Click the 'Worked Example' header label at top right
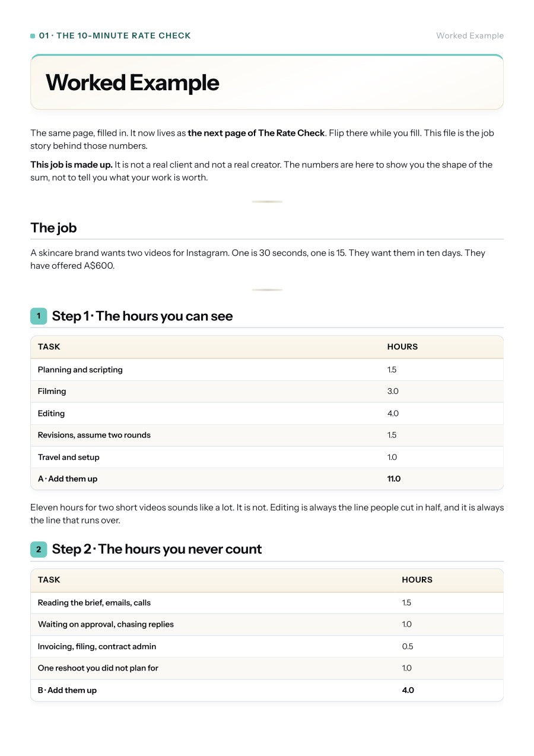Image resolution: width=534 pixels, height=756 pixels. [470, 36]
